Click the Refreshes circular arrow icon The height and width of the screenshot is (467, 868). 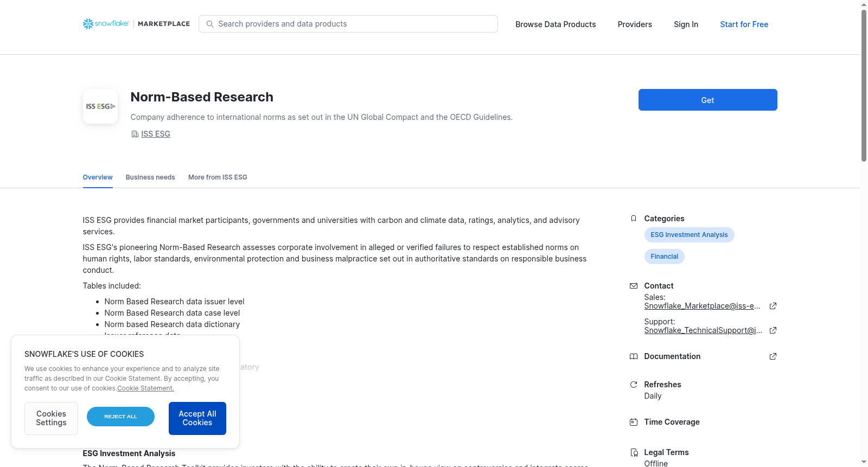coord(634,385)
